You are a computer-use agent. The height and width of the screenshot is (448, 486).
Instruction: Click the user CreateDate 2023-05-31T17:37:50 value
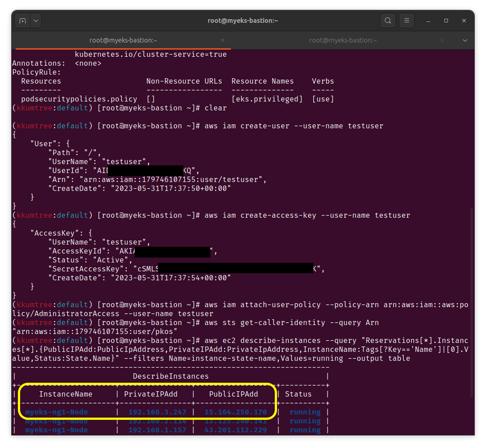click(171, 189)
